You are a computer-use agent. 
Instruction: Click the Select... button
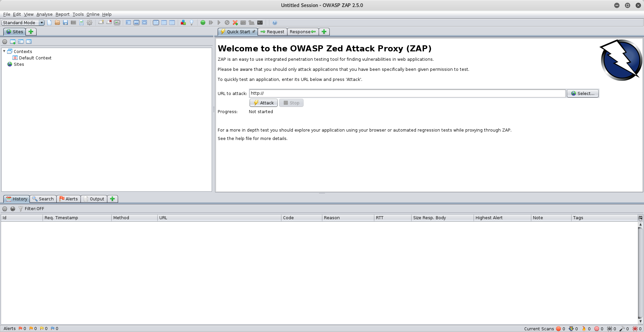click(583, 93)
